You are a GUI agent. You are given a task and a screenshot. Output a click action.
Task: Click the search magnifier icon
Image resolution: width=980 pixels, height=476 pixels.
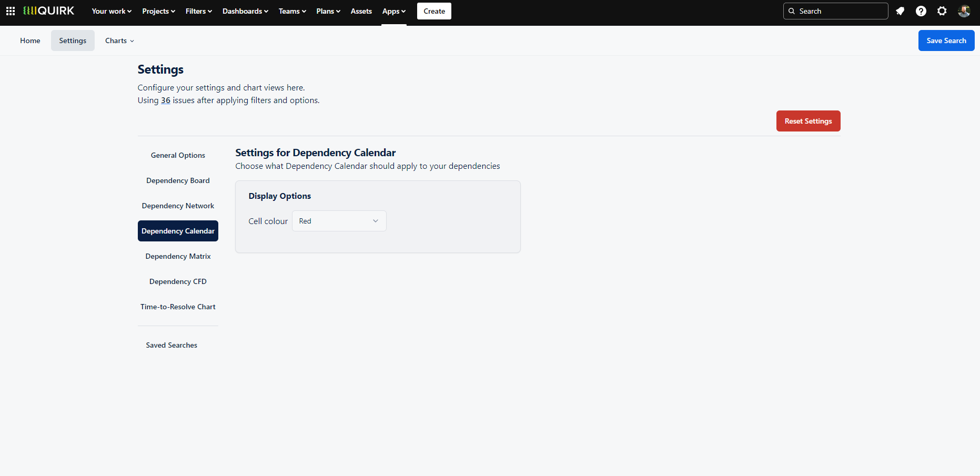(792, 11)
